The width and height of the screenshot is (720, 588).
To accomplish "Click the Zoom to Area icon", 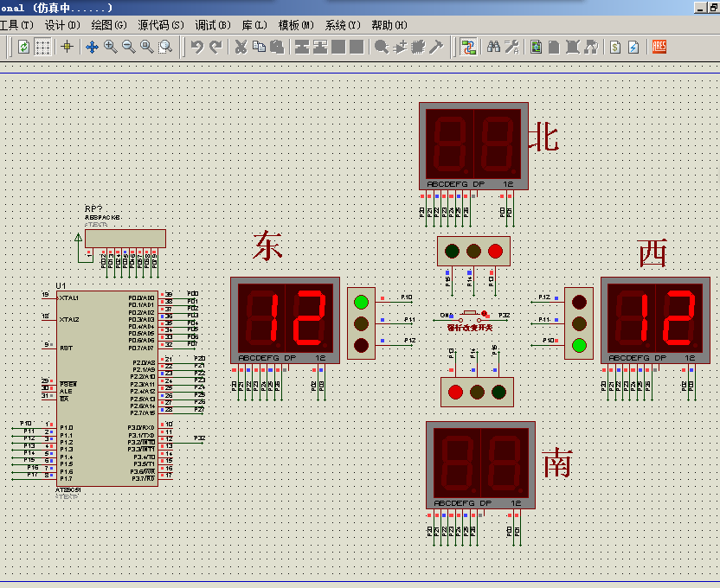I will pyautogui.click(x=165, y=47).
